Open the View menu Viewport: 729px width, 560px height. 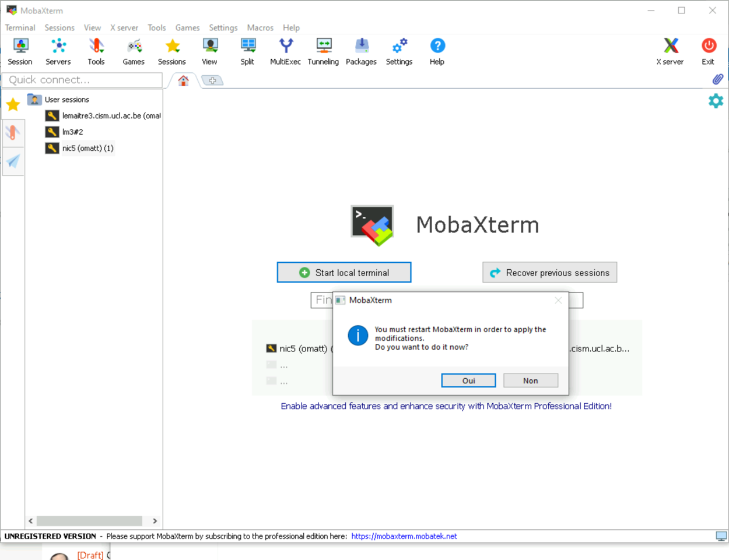click(x=92, y=27)
